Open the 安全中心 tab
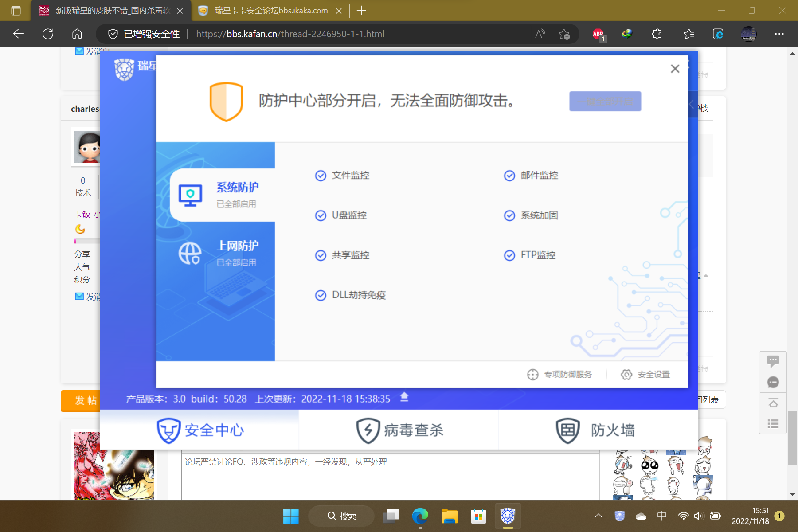Viewport: 798px width, 532px height. click(x=199, y=430)
